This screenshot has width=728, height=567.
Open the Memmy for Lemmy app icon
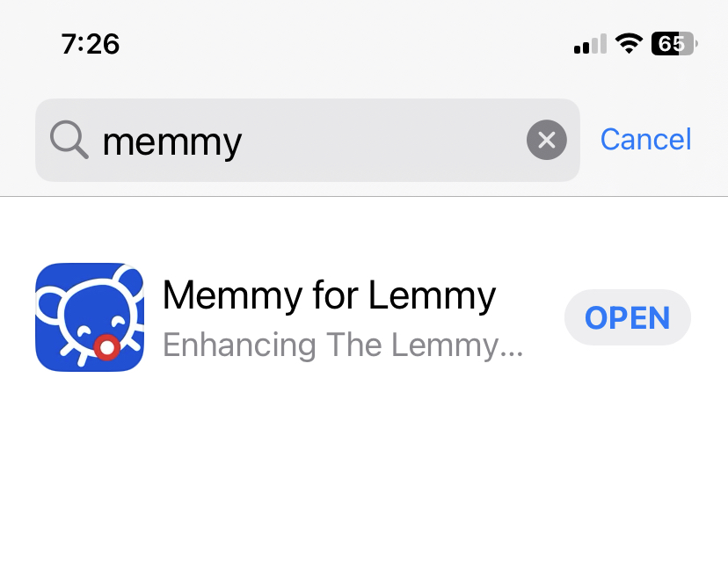point(90,317)
